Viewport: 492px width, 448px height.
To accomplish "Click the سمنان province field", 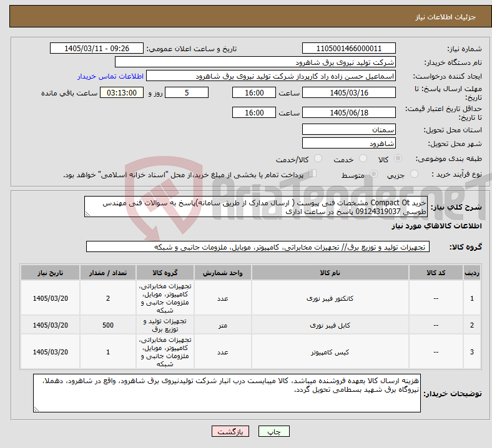I will (x=348, y=130).
